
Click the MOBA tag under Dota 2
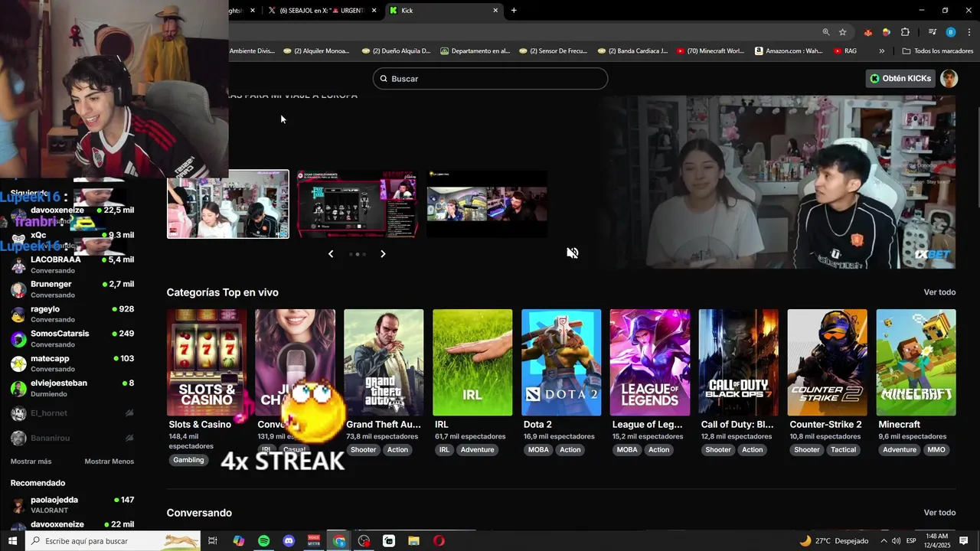(x=538, y=450)
